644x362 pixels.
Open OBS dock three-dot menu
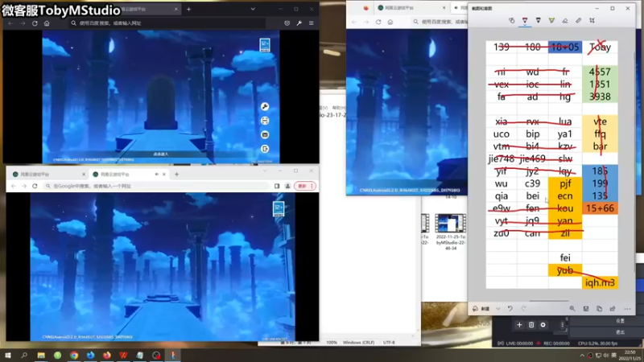point(562,325)
